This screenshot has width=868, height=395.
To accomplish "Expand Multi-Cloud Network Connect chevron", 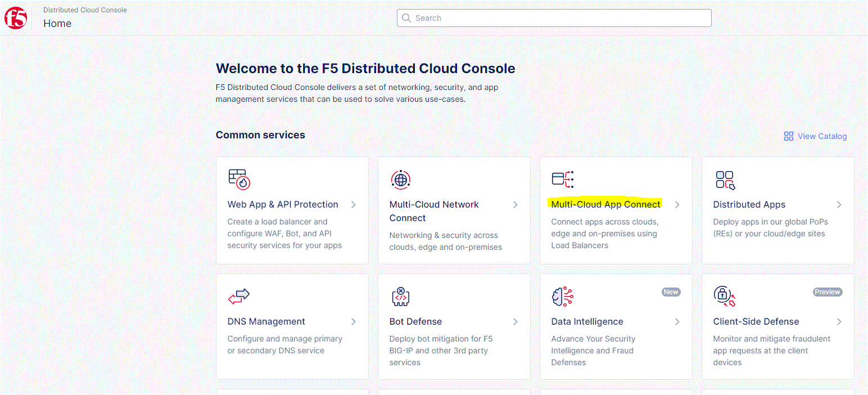I will tap(516, 205).
